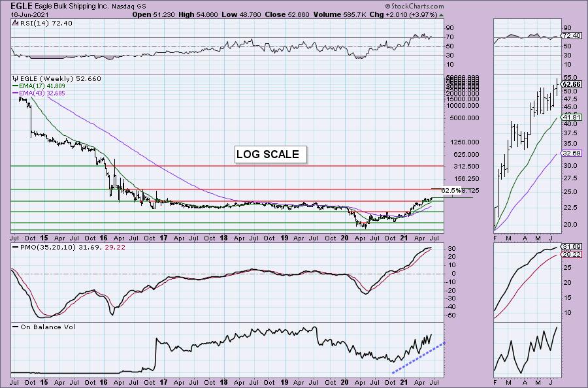The height and width of the screenshot is (388, 588).
Task: Click the 1250.000 price axis label
Action: click(x=463, y=142)
